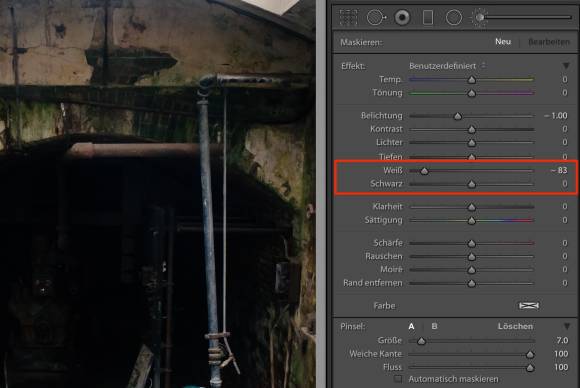This screenshot has width=580, height=388.
Task: Switch to the Löschen erase brush
Action: point(515,326)
